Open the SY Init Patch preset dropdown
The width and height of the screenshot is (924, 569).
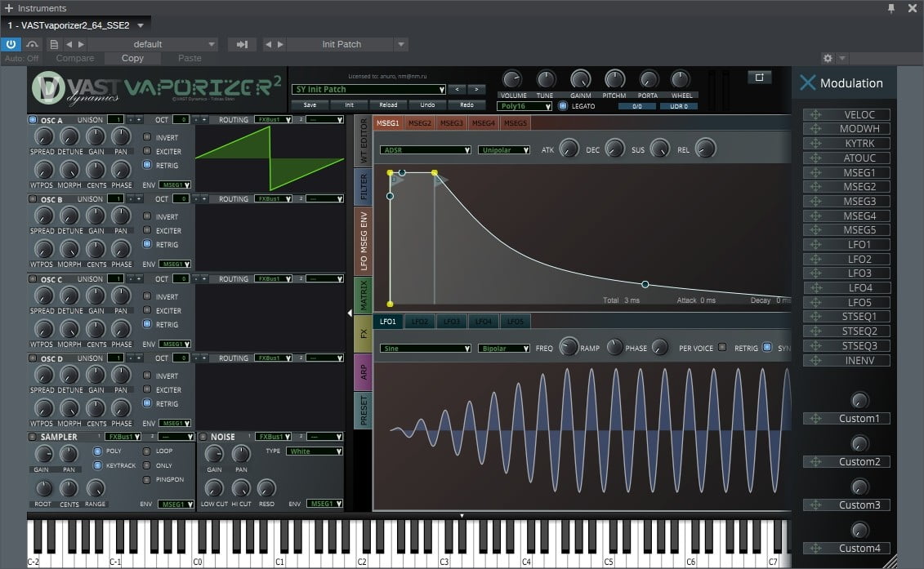[x=369, y=90]
